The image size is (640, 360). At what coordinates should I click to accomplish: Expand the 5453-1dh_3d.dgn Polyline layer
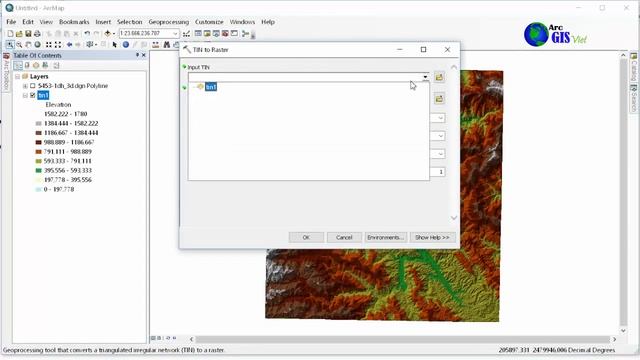(25, 86)
